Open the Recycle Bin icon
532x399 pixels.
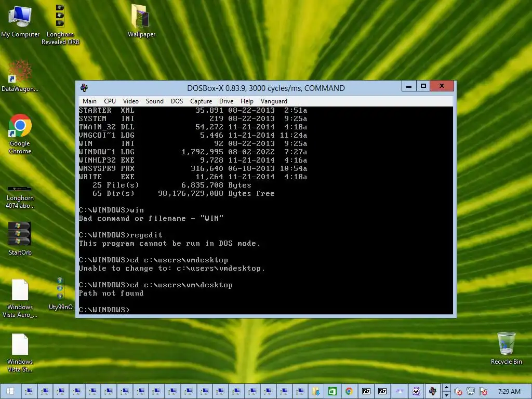pyautogui.click(x=506, y=348)
